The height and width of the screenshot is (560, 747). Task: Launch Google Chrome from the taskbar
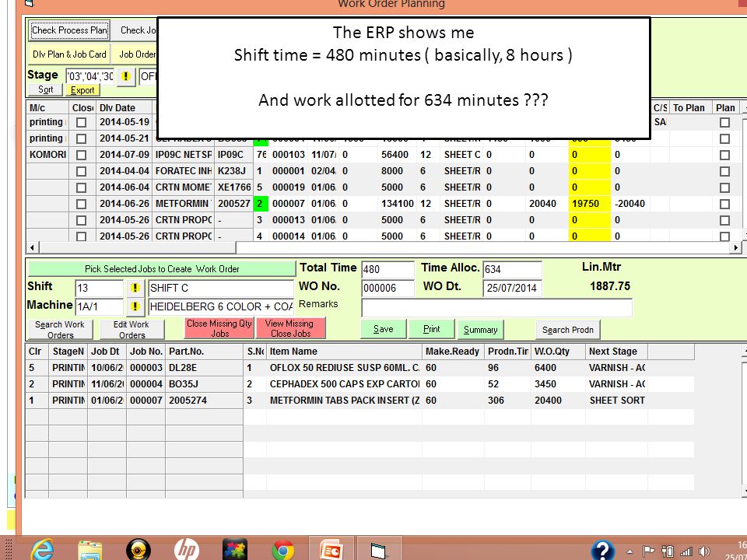point(283,551)
